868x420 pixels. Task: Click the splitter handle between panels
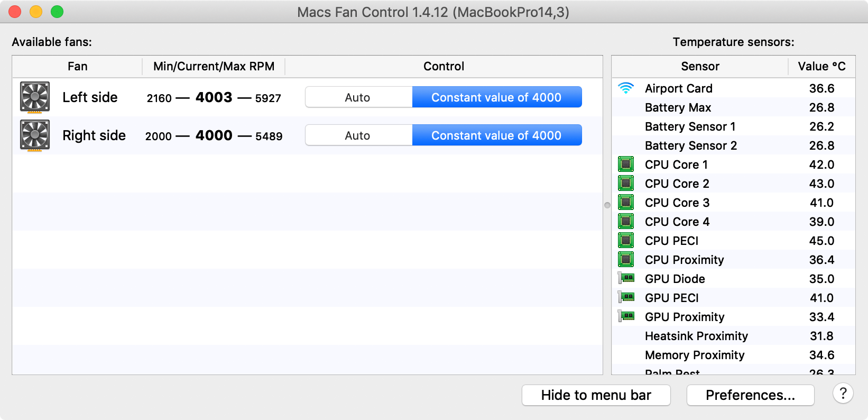pyautogui.click(x=607, y=205)
